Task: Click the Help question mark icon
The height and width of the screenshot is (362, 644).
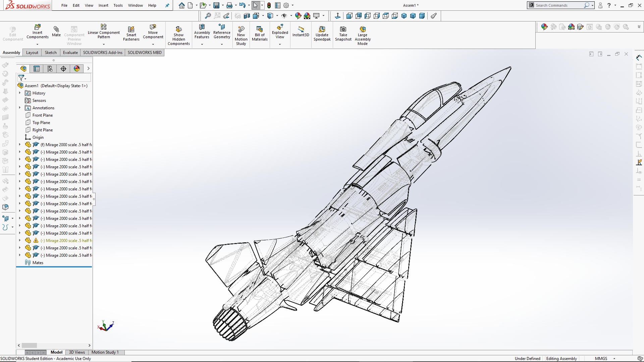Action: 609,5
